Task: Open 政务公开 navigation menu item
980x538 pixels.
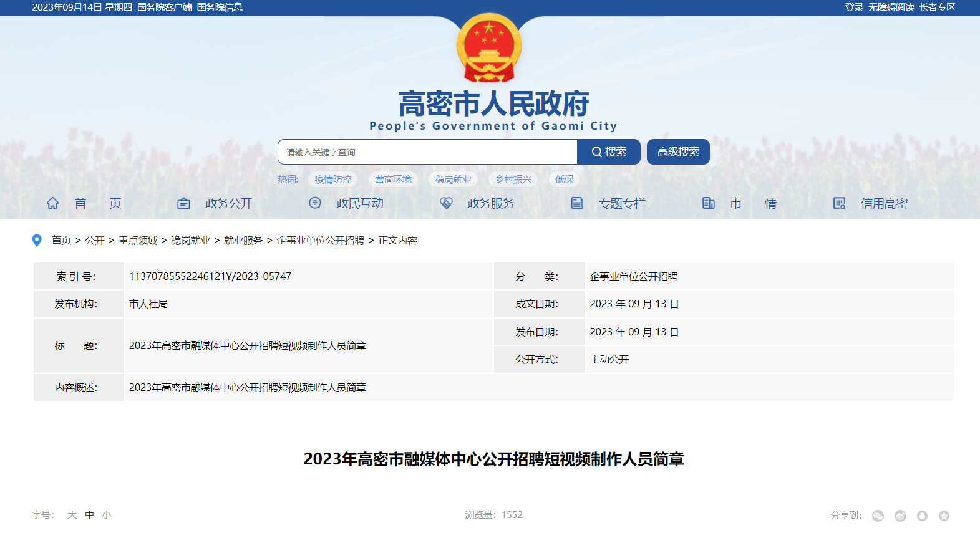Action: click(x=229, y=203)
